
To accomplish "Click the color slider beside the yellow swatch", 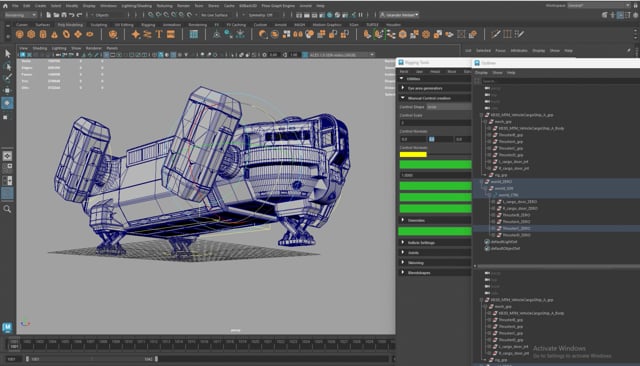I will click(449, 155).
